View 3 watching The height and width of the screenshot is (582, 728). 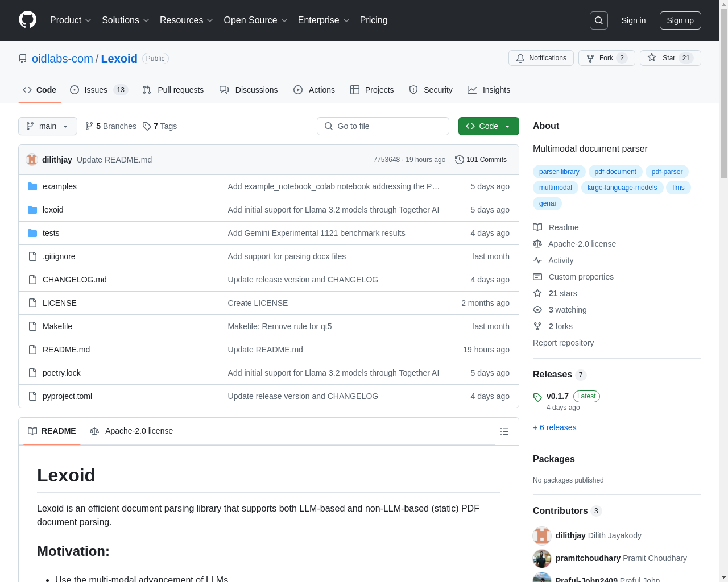click(560, 310)
